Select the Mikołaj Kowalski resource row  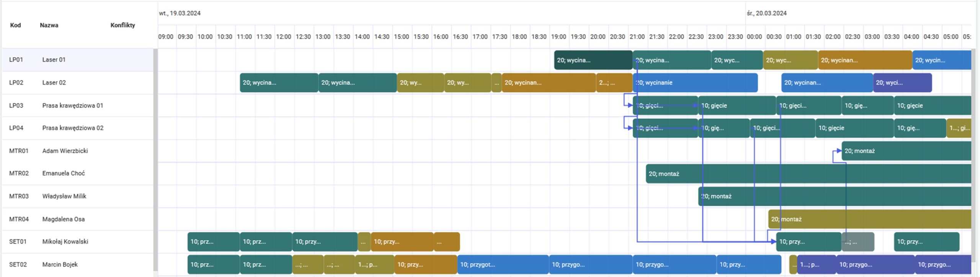[x=78, y=241]
